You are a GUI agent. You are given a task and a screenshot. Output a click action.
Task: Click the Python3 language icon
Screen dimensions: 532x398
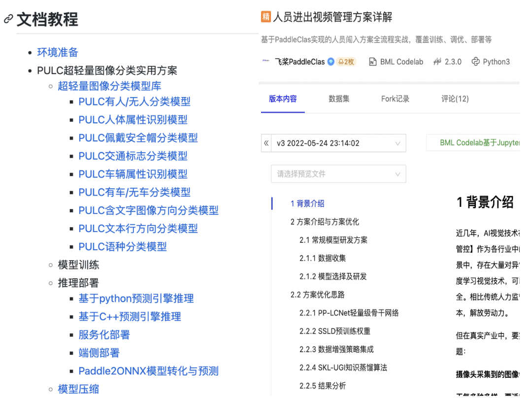pyautogui.click(x=474, y=62)
